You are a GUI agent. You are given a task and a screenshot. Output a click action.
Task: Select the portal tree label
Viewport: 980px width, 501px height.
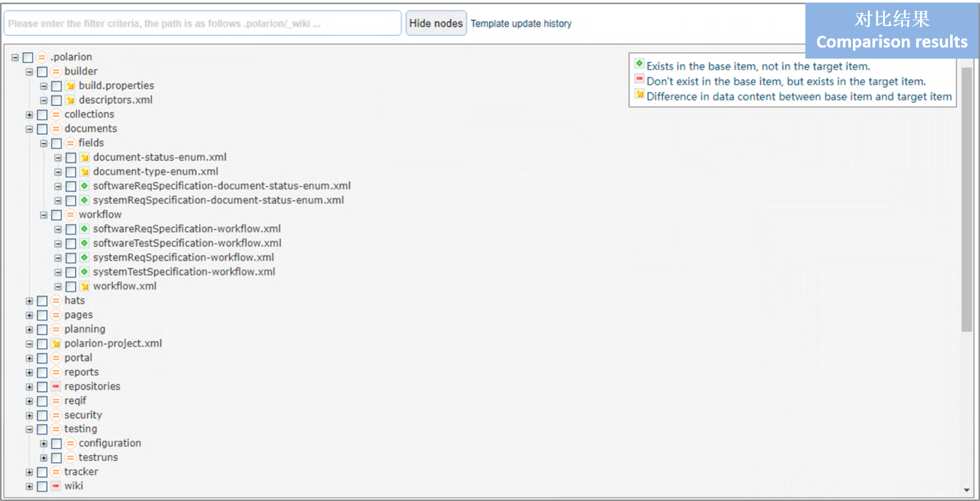(78, 358)
